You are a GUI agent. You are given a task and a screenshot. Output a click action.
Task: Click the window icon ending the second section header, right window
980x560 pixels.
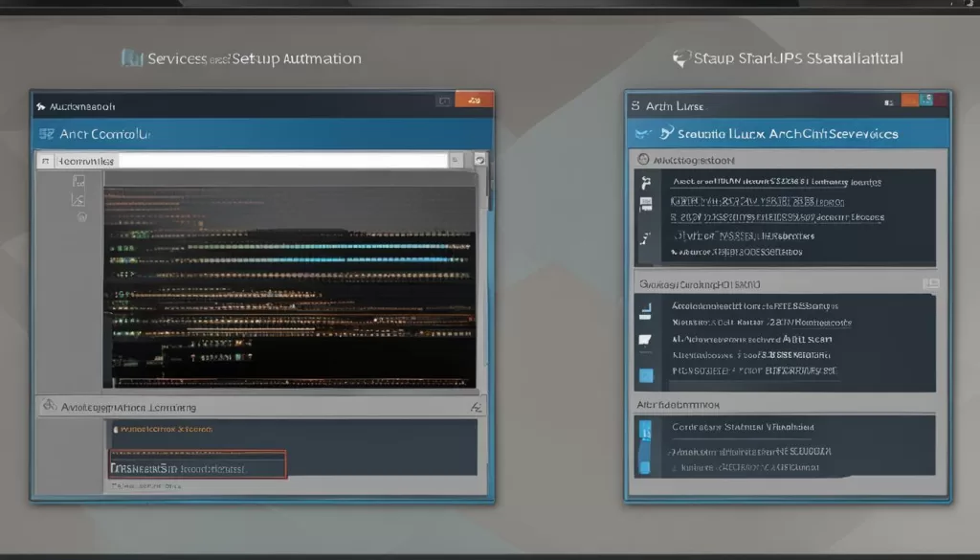[930, 284]
